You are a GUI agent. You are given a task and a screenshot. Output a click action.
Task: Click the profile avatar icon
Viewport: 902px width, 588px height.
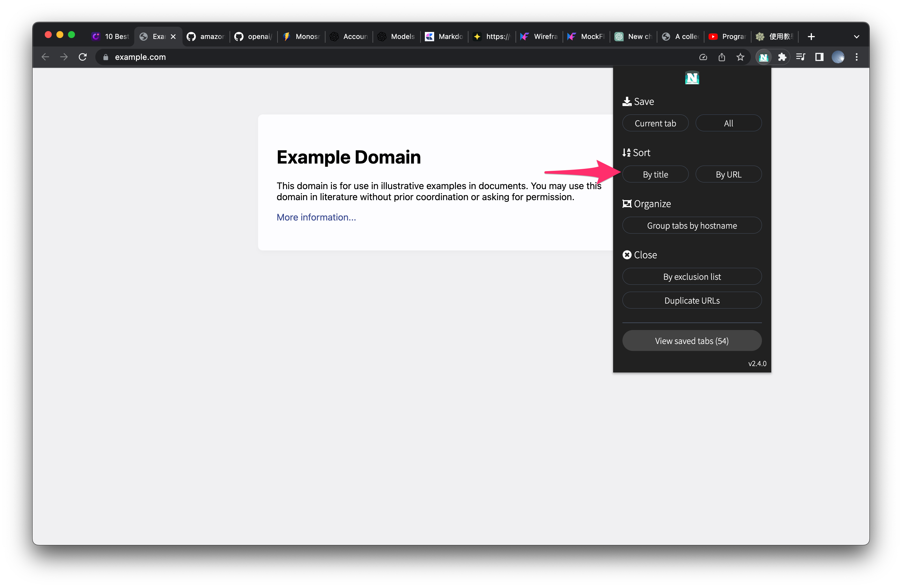pos(838,57)
